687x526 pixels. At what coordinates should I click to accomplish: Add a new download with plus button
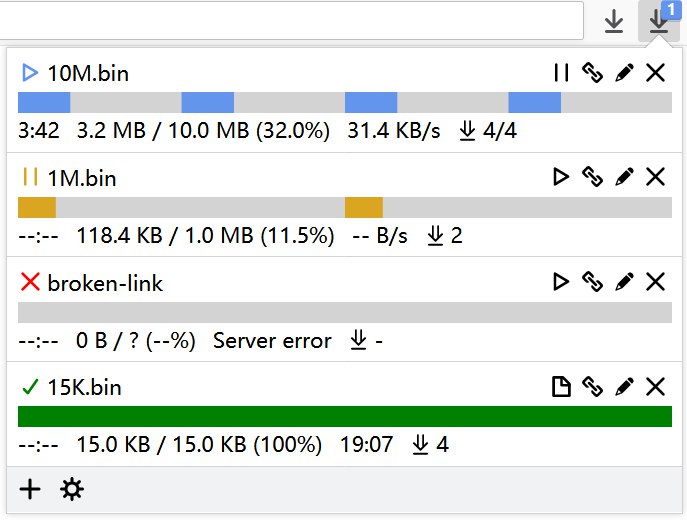(x=31, y=489)
